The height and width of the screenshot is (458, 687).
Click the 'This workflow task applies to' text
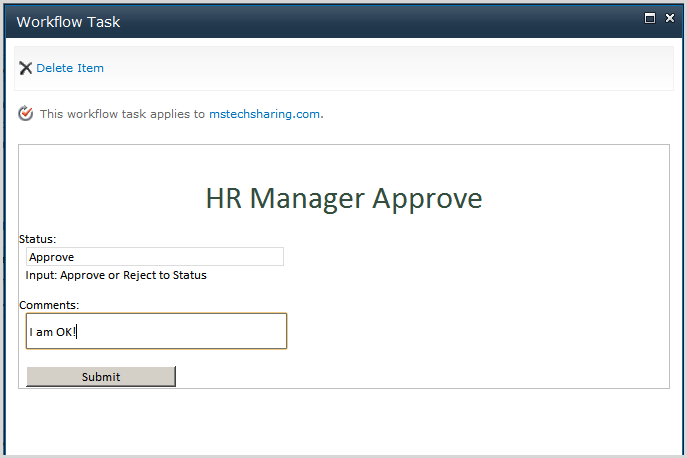tap(122, 114)
